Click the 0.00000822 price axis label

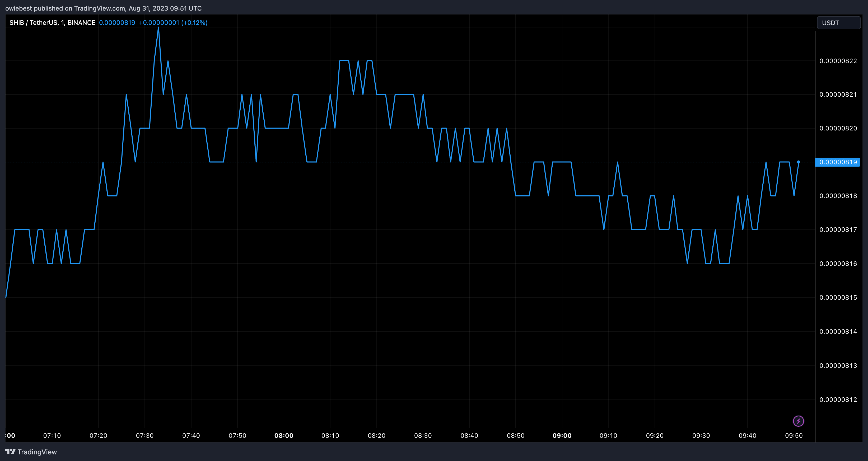pyautogui.click(x=838, y=61)
